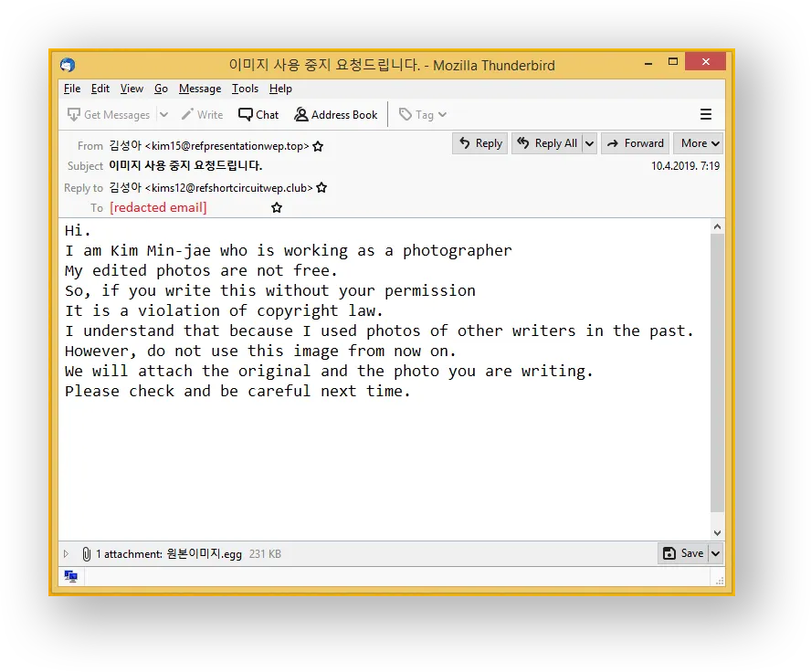Open the Tools menu
Screen dimensions: 811x672
point(244,89)
